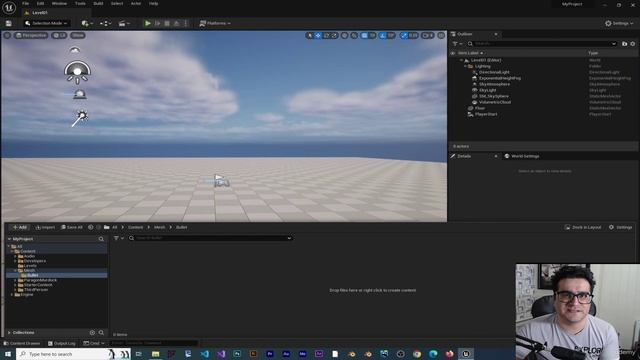Screen dimensions: 640x360
Task: Open the Content Browser filter dropdown
Action: pos(119,238)
